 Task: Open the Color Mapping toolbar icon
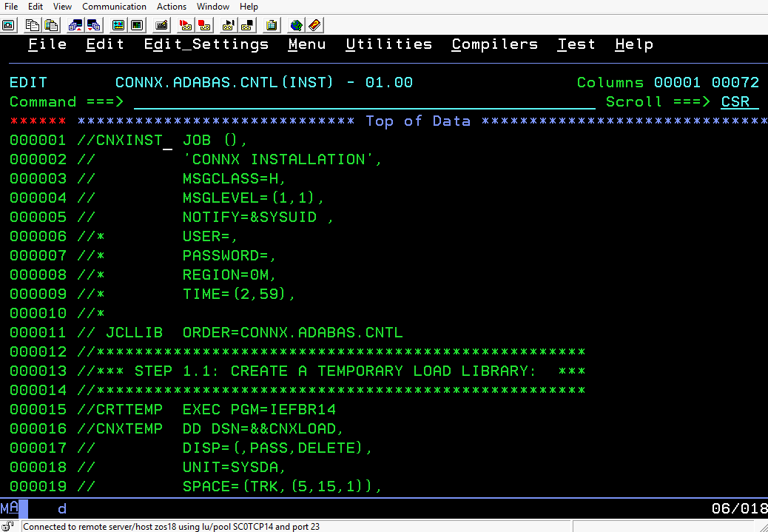point(137,25)
